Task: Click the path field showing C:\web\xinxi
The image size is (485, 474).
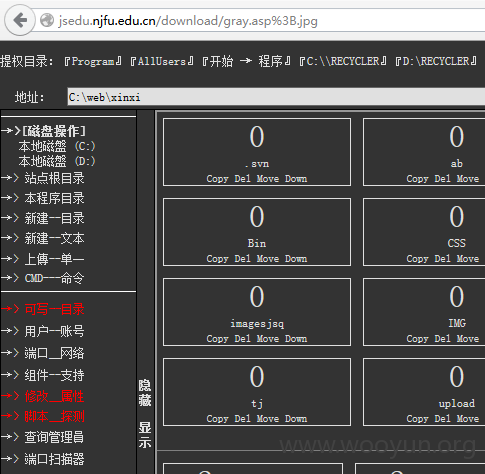Action: (276, 97)
